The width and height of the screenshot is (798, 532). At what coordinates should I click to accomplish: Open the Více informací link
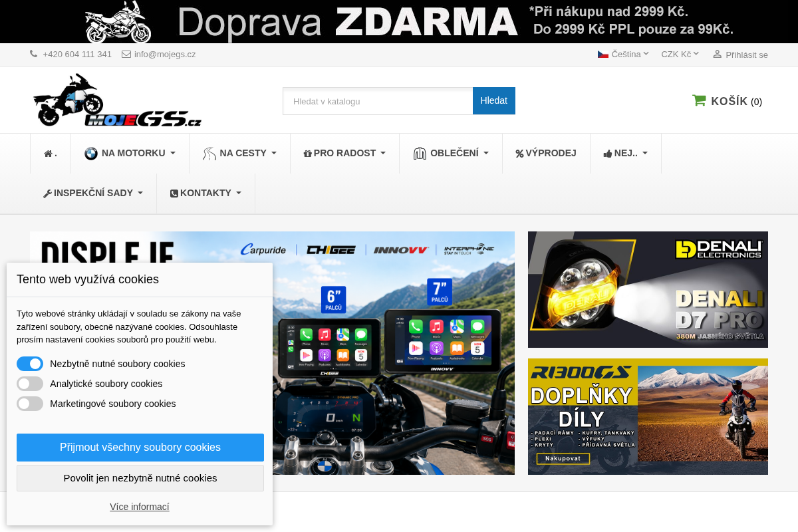coord(140,507)
